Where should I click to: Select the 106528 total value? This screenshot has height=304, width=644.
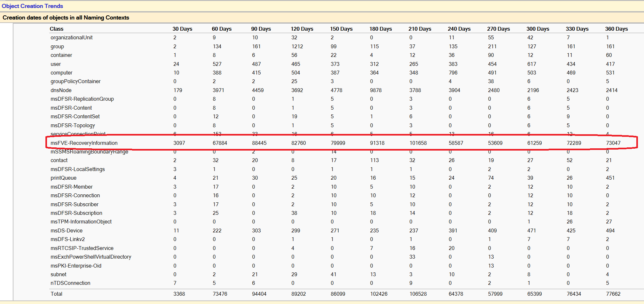tap(418, 294)
